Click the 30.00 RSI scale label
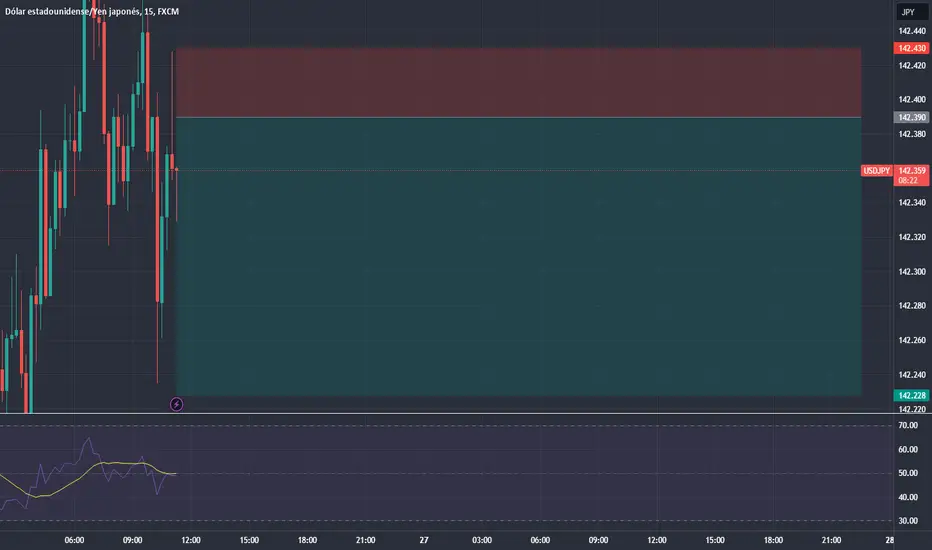Screen dimensions: 932x550 [x=908, y=520]
